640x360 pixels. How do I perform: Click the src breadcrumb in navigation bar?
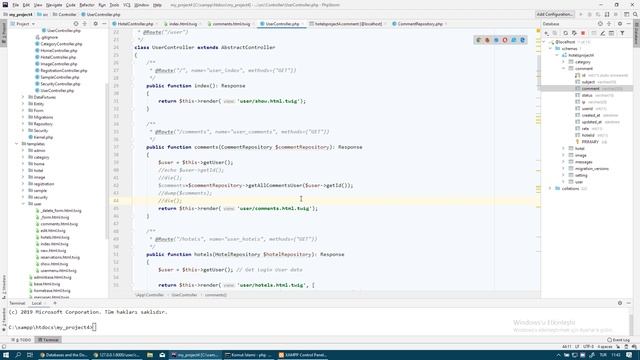click(43, 14)
